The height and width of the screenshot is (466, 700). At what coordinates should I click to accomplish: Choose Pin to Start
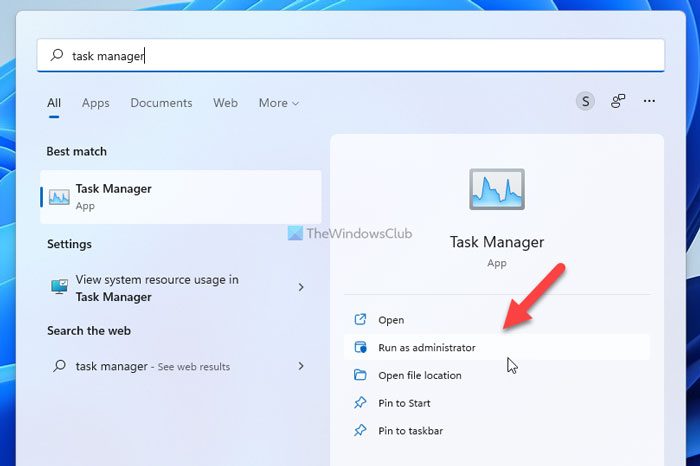[x=496, y=403]
